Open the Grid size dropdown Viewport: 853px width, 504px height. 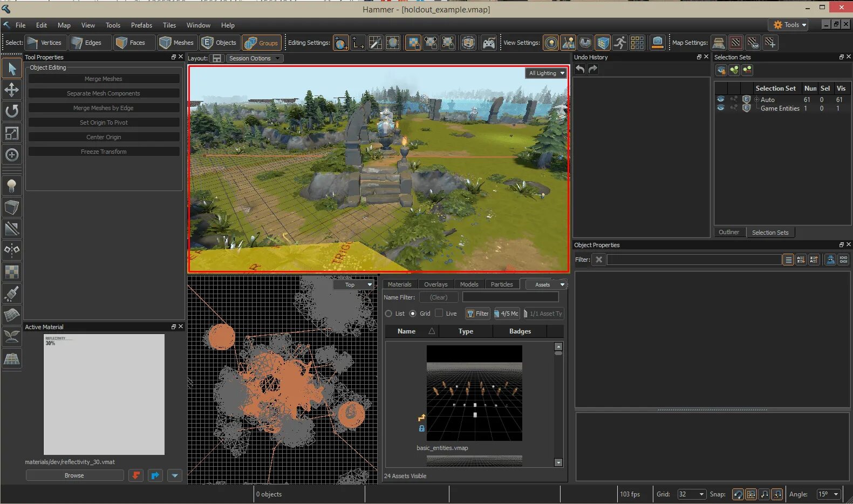(692, 494)
